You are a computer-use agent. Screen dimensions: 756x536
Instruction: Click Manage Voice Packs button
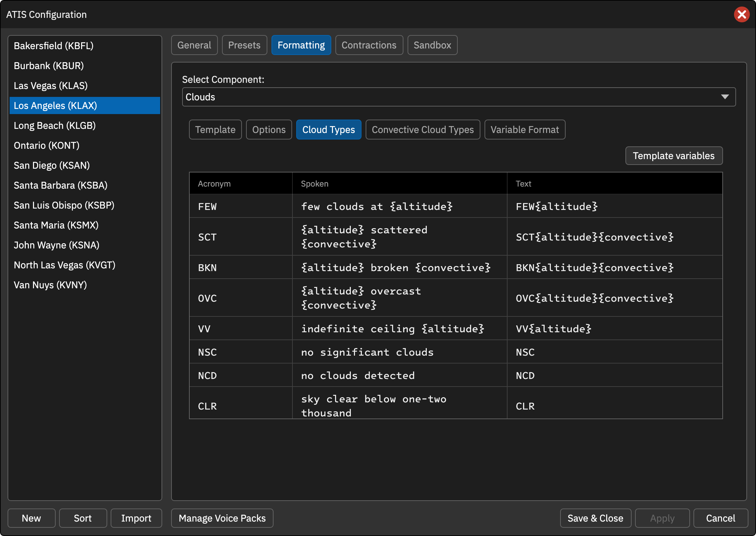click(222, 518)
